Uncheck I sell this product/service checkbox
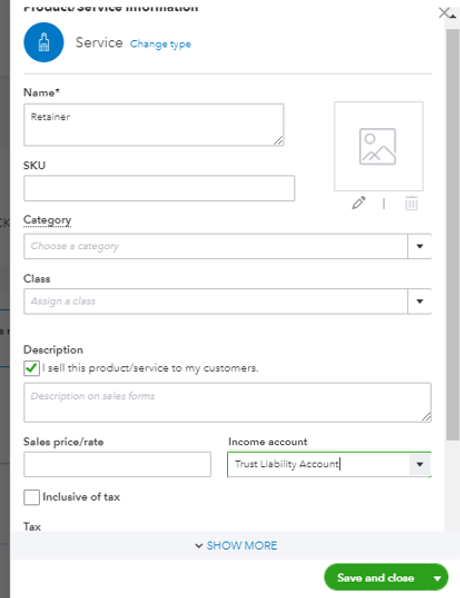460x598 pixels. [x=31, y=368]
